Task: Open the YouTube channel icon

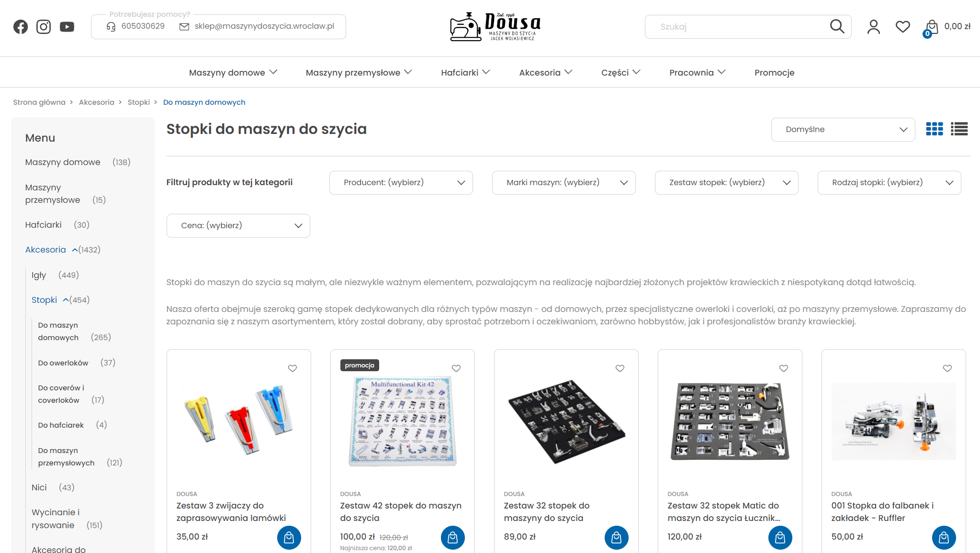Action: coord(67,27)
